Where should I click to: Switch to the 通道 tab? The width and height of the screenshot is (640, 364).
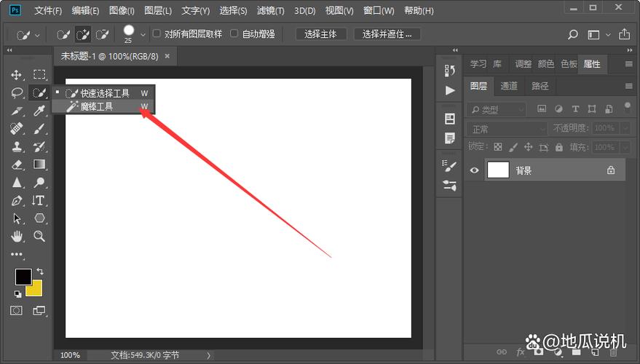coord(509,86)
